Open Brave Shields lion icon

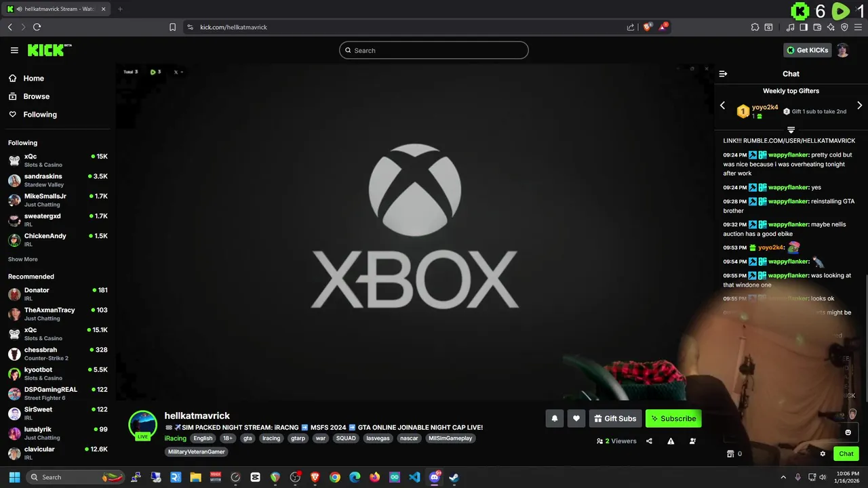[647, 27]
